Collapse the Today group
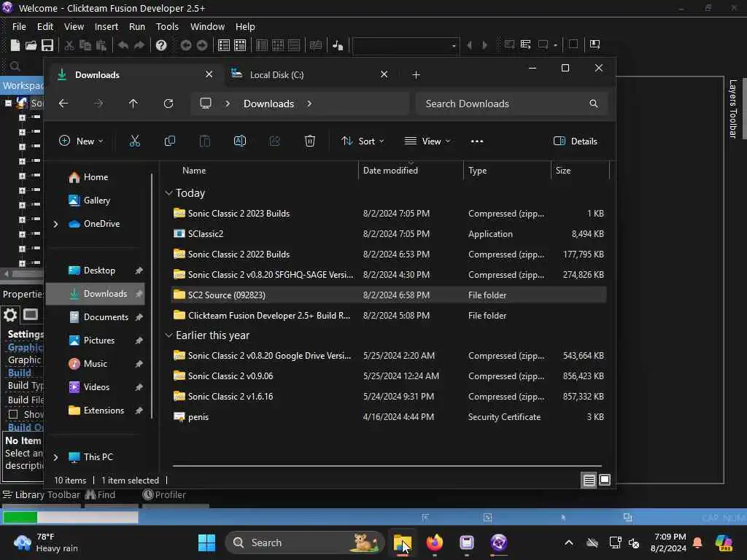The width and height of the screenshot is (747, 560). [x=169, y=192]
